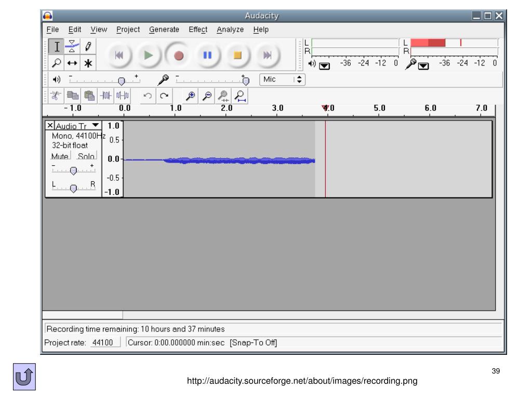Open the Effect menu

[198, 30]
